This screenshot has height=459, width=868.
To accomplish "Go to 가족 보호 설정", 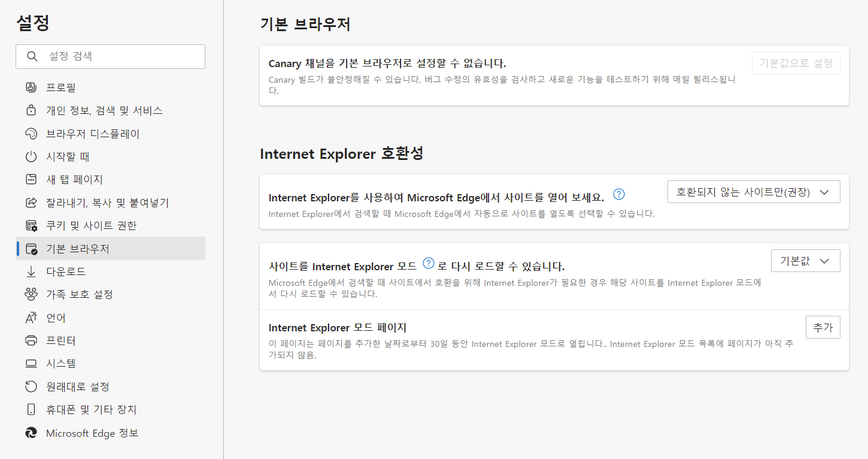I will (110, 294).
